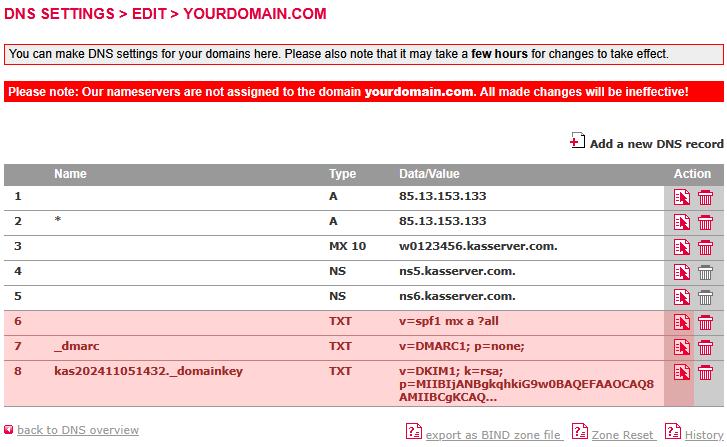Edit the SPF TXT record
Image resolution: width=727 pixels, height=447 pixels.
click(x=682, y=322)
